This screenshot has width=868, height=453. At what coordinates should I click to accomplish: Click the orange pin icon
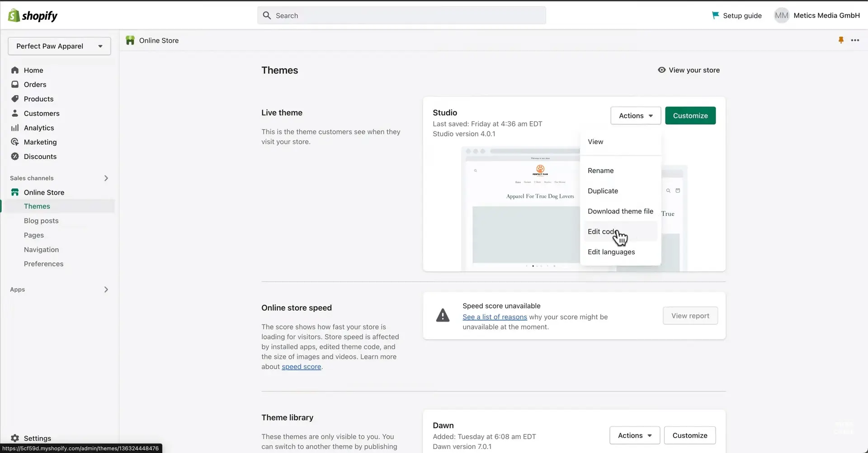pos(841,40)
